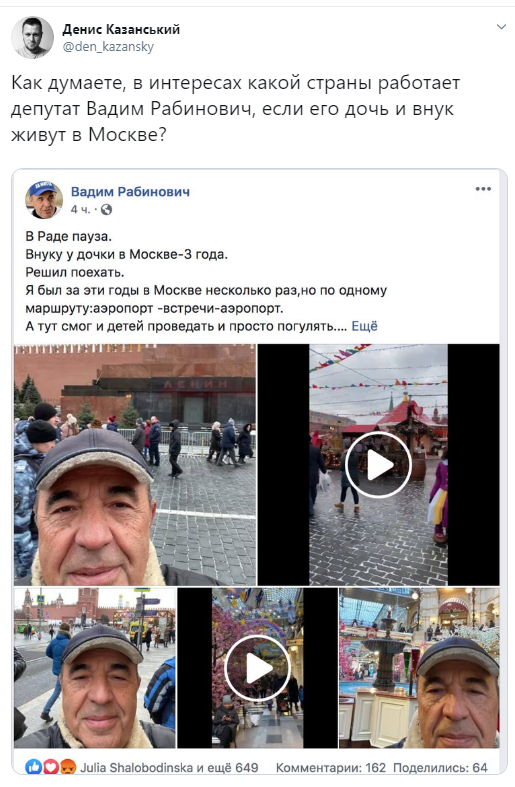The image size is (515, 787).
Task: Open the three-dot post options menu
Action: 483,189
